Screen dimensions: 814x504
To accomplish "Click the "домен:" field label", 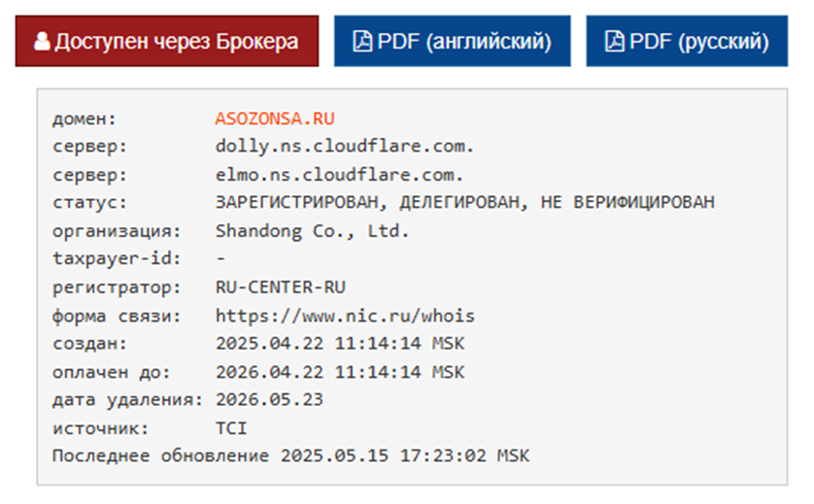I will [x=84, y=119].
